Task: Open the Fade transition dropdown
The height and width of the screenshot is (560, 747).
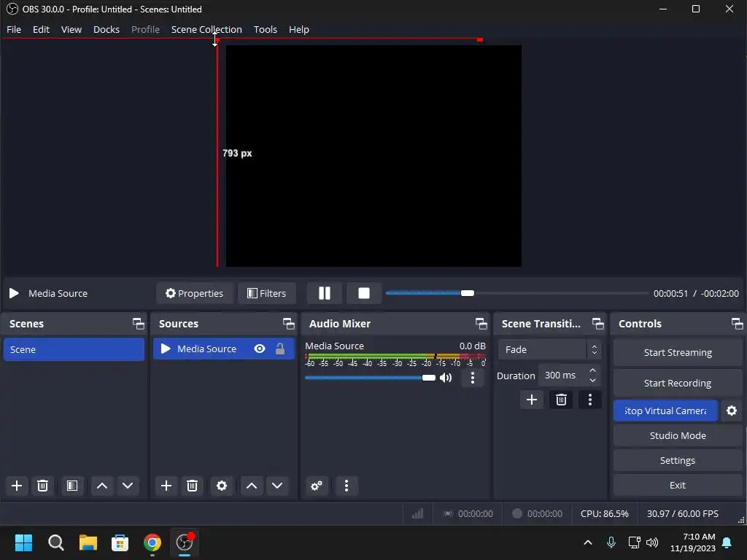Action: point(549,349)
